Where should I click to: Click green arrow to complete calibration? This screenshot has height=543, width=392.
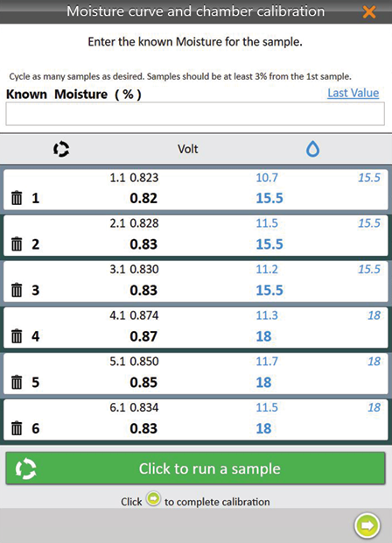(x=367, y=525)
